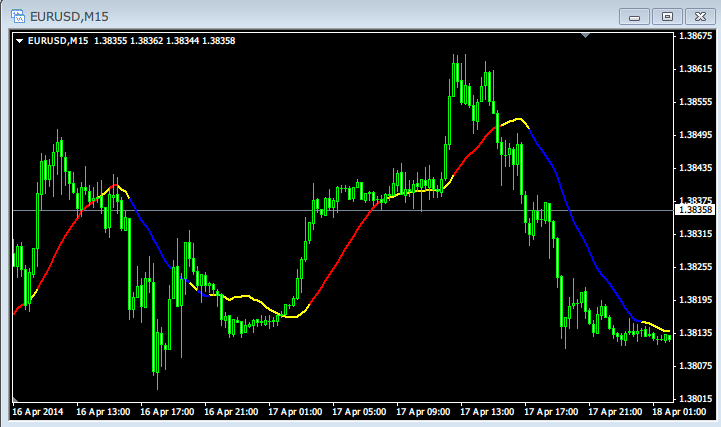
Task: Click the 1.38015 price scale label
Action: point(696,399)
